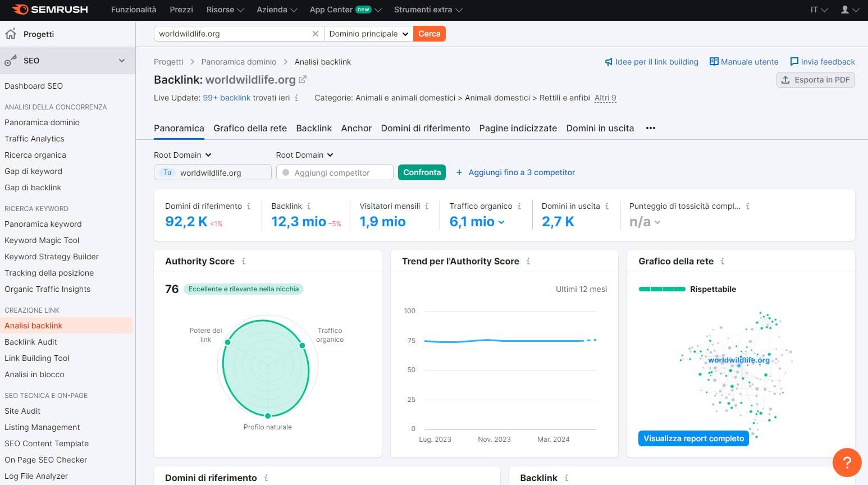This screenshot has height=485, width=868.
Task: Click the Manuale utente book icon
Action: [x=714, y=62]
